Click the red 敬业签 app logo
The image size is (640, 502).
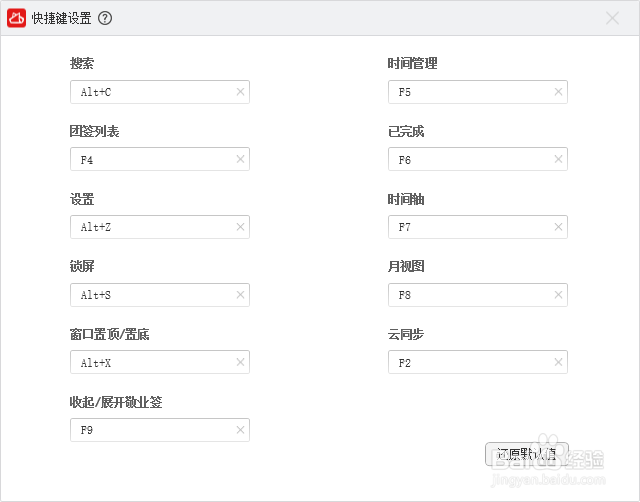tap(17, 18)
